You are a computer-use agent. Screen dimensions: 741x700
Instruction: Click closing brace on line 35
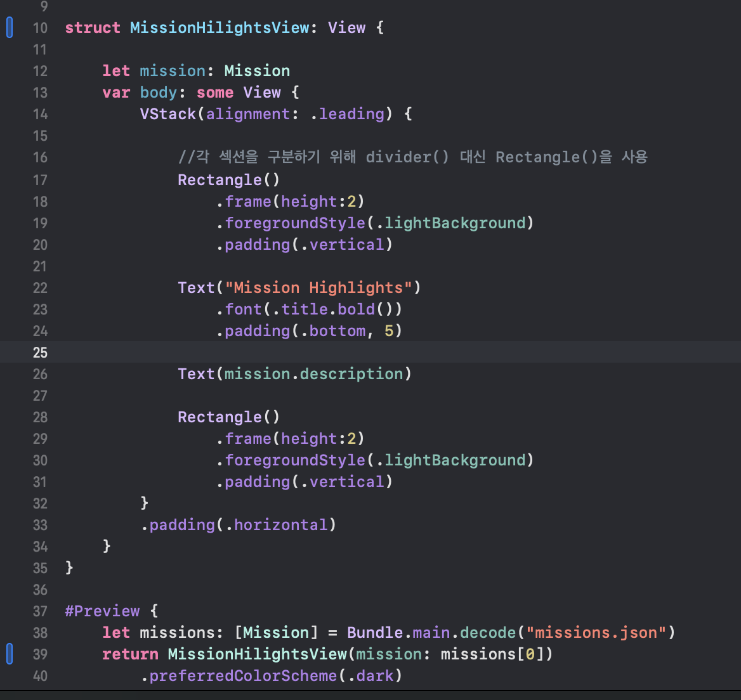pos(69,567)
